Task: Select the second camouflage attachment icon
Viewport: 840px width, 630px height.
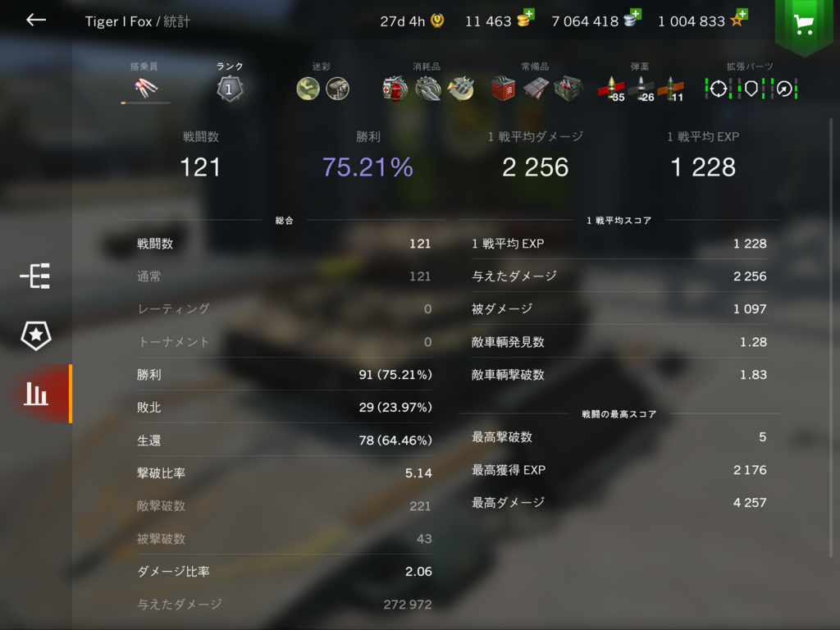Action: [337, 89]
